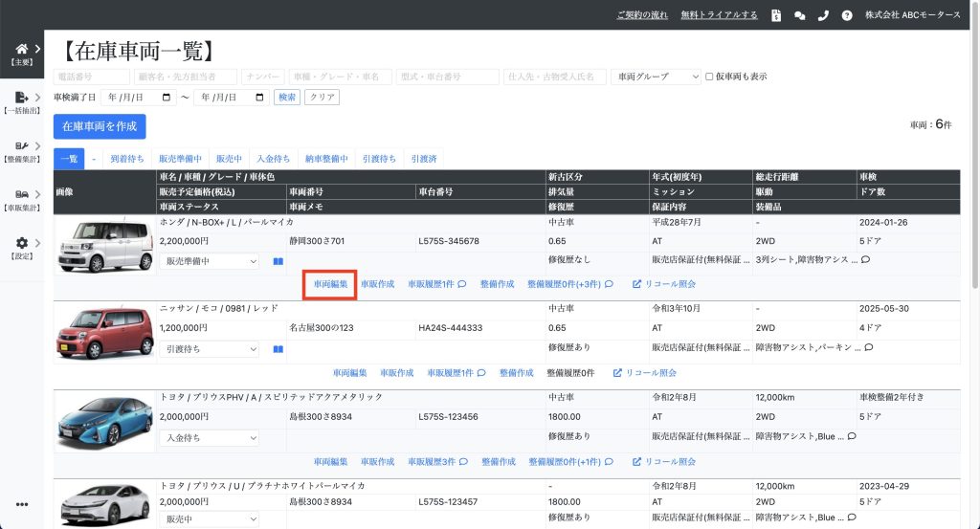980x529 pixels.
Task: Focus the 車種・グレード・車名 search field
Action: pos(341,77)
